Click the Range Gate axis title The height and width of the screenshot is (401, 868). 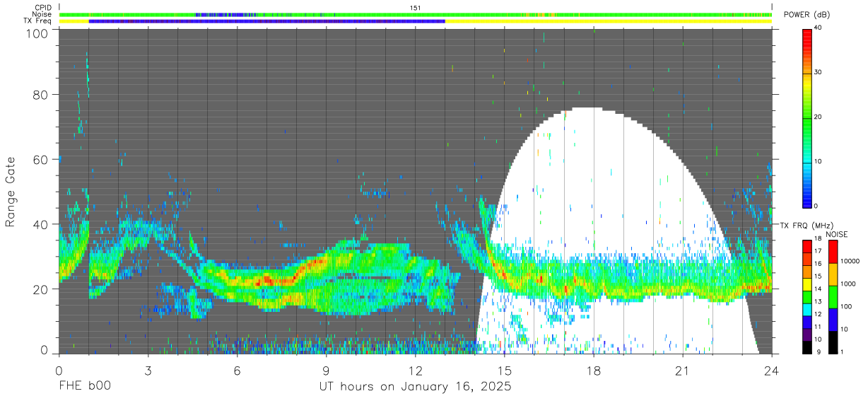point(11,192)
